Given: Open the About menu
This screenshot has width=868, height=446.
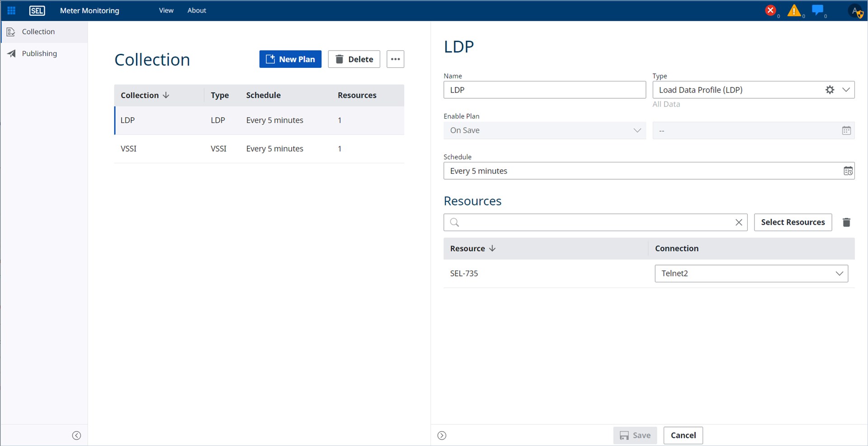Looking at the screenshot, I should 197,10.
